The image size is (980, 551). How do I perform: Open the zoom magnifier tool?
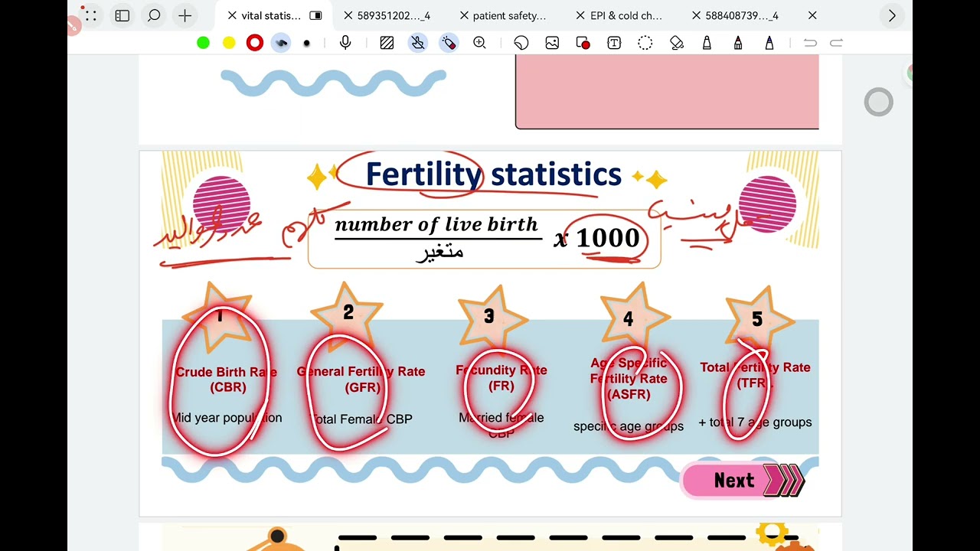[480, 43]
